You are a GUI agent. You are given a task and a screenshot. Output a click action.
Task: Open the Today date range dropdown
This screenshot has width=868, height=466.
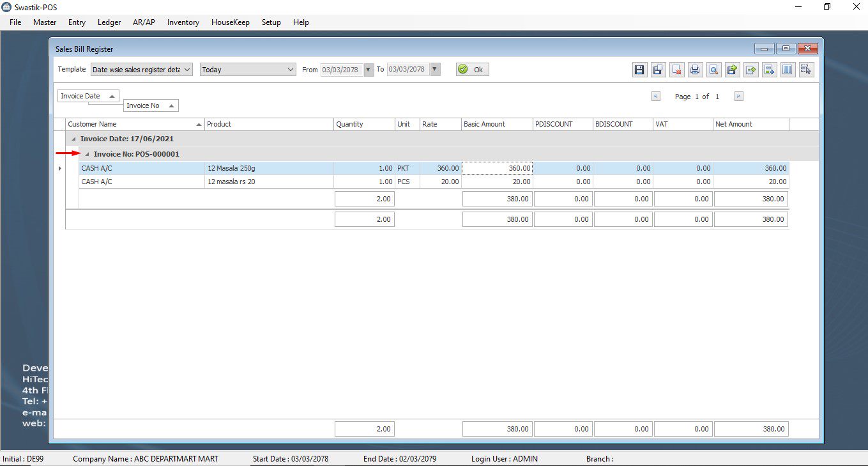click(291, 70)
